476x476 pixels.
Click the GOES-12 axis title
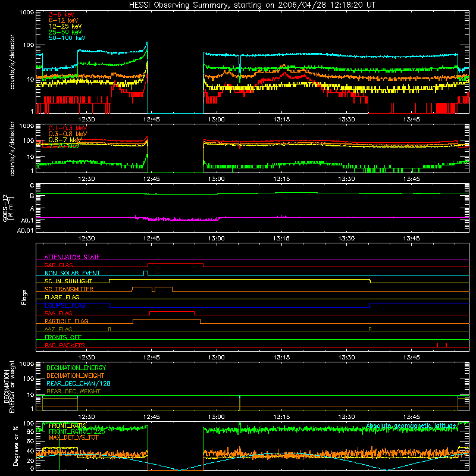(8, 208)
